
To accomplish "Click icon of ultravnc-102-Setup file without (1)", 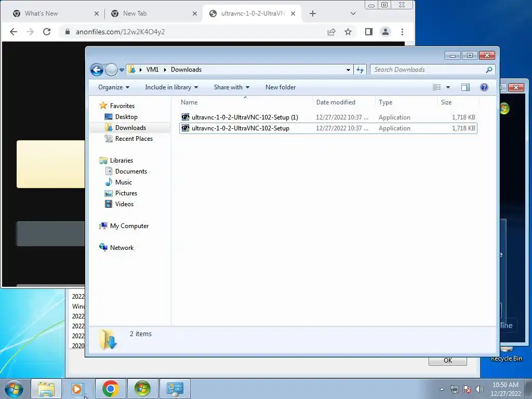I will tap(185, 128).
